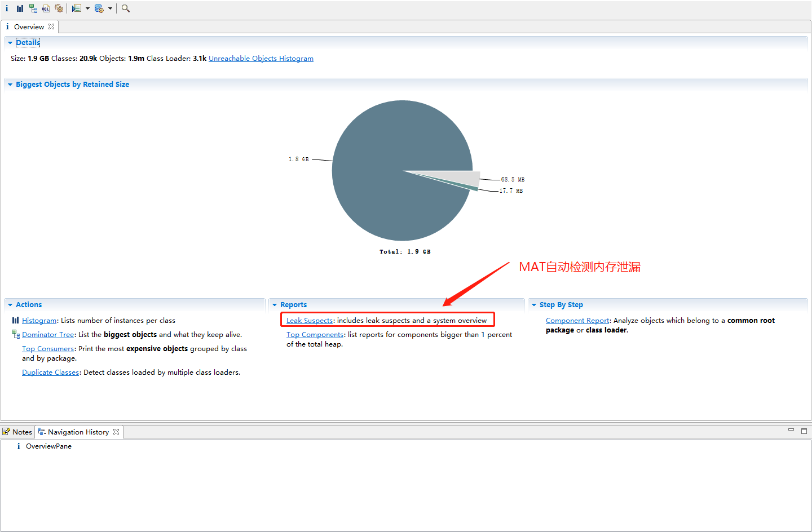
Task: Open Dominator Tree toolbar icon
Action: coord(33,8)
